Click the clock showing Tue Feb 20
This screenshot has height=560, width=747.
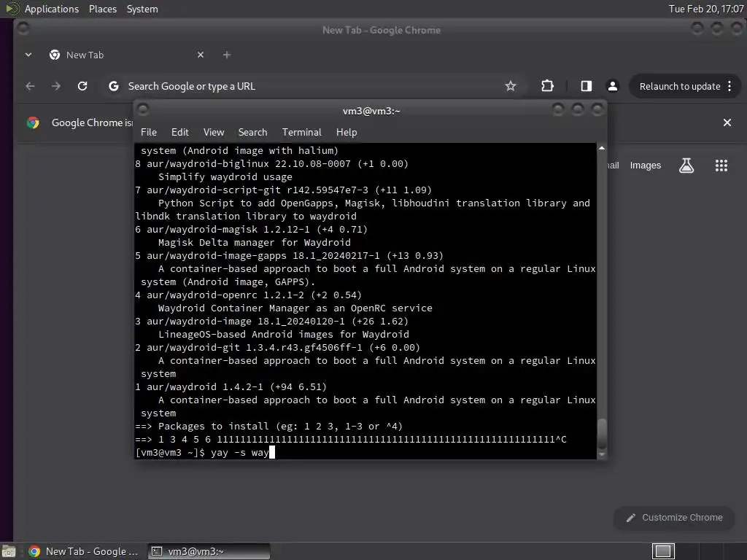(x=706, y=9)
